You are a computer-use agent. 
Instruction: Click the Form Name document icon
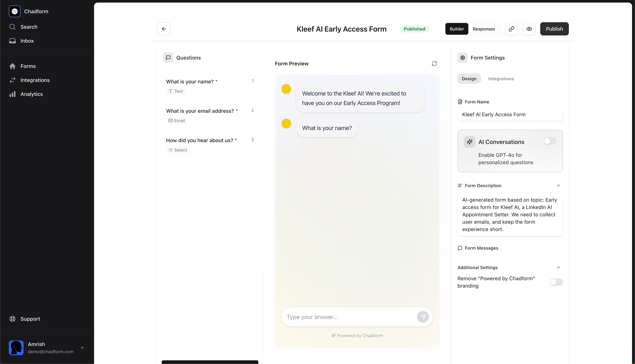[x=460, y=102]
